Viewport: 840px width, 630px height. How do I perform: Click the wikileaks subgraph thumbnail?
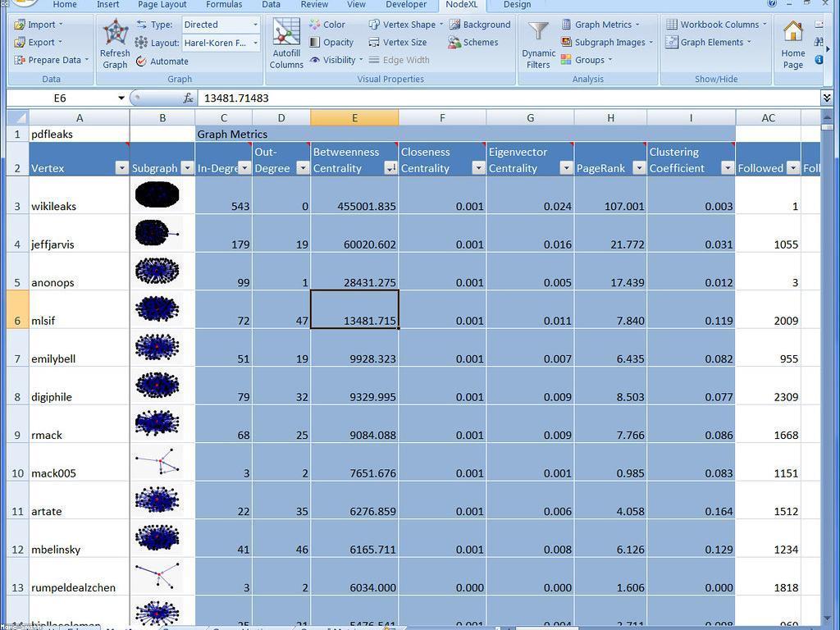tap(157, 194)
